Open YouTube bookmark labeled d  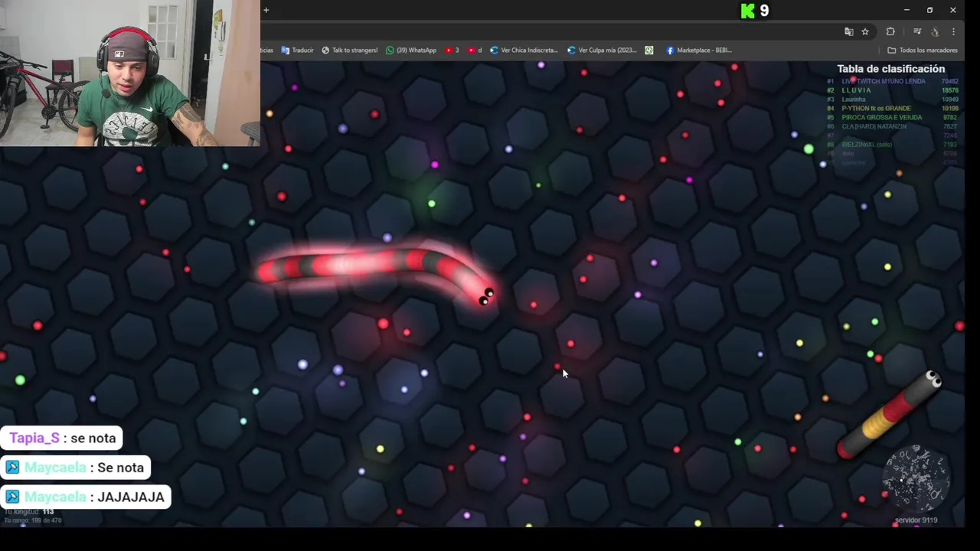[x=475, y=51]
